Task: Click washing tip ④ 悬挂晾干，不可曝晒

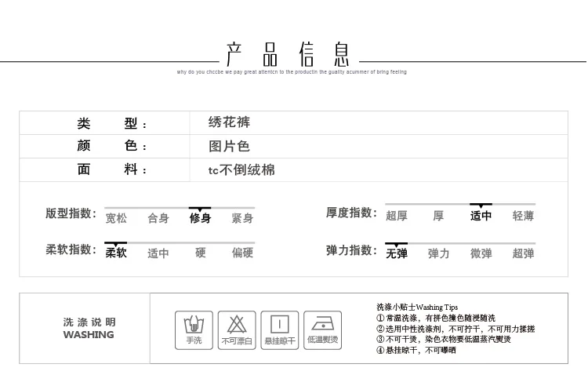Action: (416, 351)
